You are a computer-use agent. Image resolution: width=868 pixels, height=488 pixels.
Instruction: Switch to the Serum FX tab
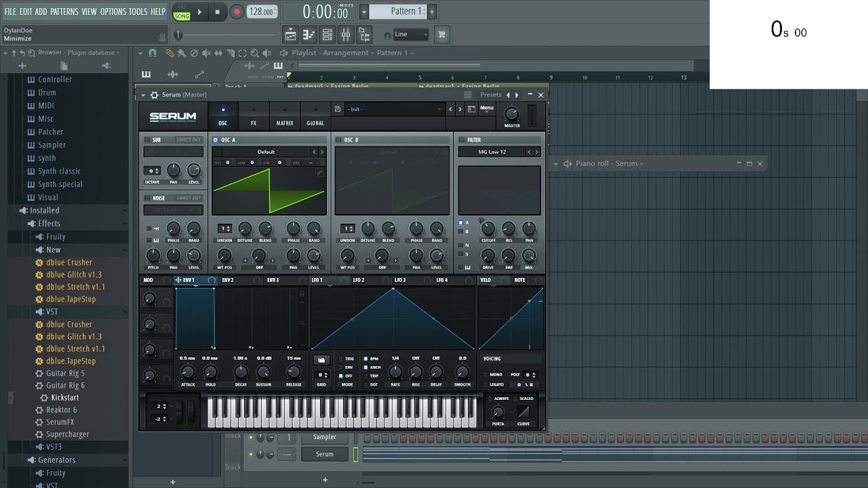(254, 116)
